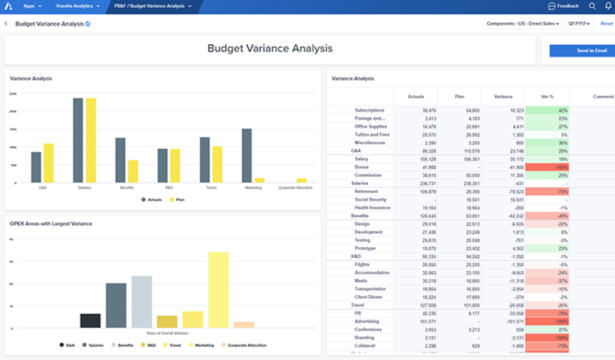The width and height of the screenshot is (615, 360).
Task: Select the Miscellaneous row label
Action: point(369,143)
